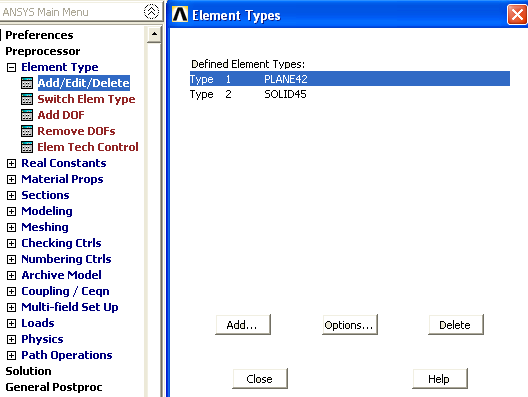
Task: Open element Options... dialog
Action: pos(350,325)
